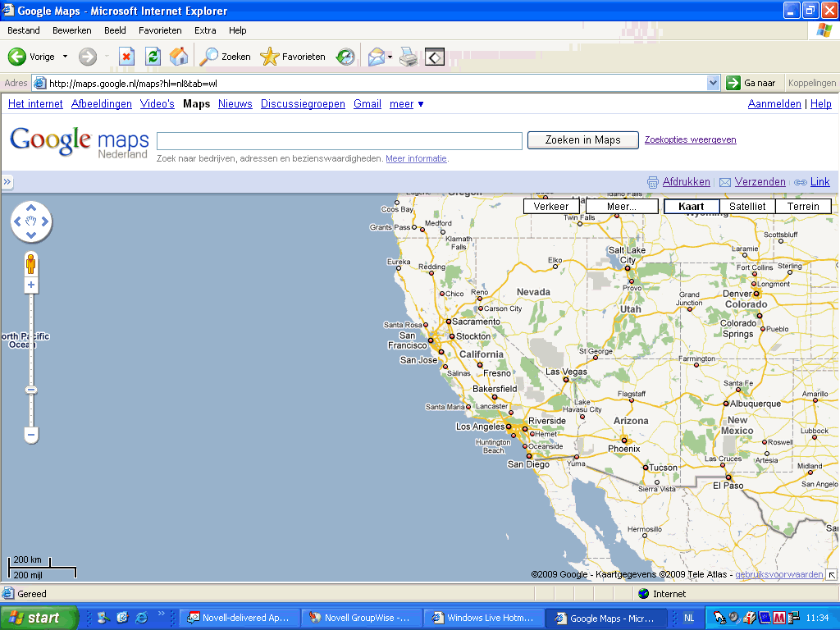Open the Vorige history dropdown arrow
This screenshot has width=840, height=630.
tap(66, 57)
